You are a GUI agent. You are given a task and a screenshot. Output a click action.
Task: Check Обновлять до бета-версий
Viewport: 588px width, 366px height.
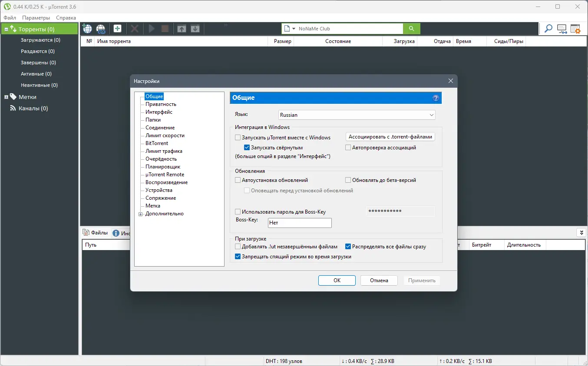click(x=348, y=180)
